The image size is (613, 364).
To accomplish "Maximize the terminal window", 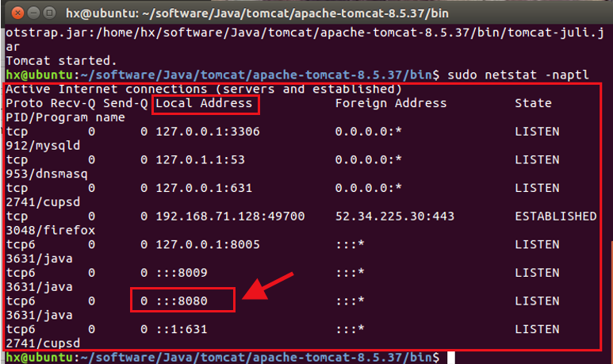I will 49,13.
